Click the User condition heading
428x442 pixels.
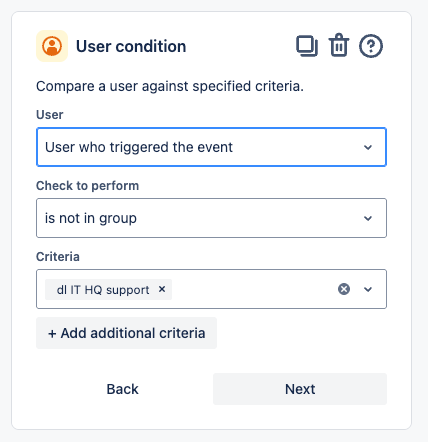tap(131, 46)
